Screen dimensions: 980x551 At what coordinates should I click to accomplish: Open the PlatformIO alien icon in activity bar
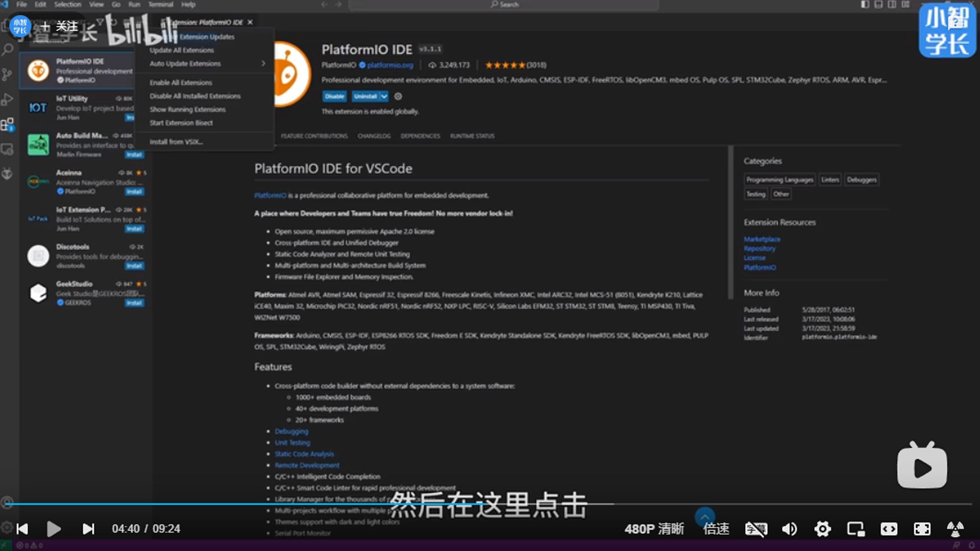(7, 173)
